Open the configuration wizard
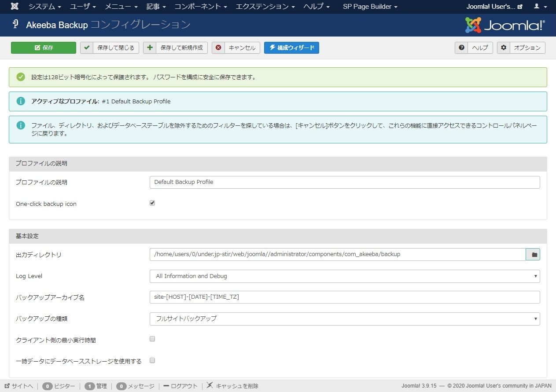Image resolution: width=556 pixels, height=392 pixels. [x=291, y=48]
